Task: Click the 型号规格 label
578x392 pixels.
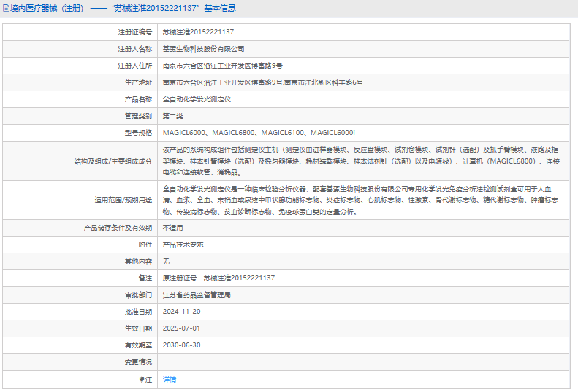Action: 138,133
